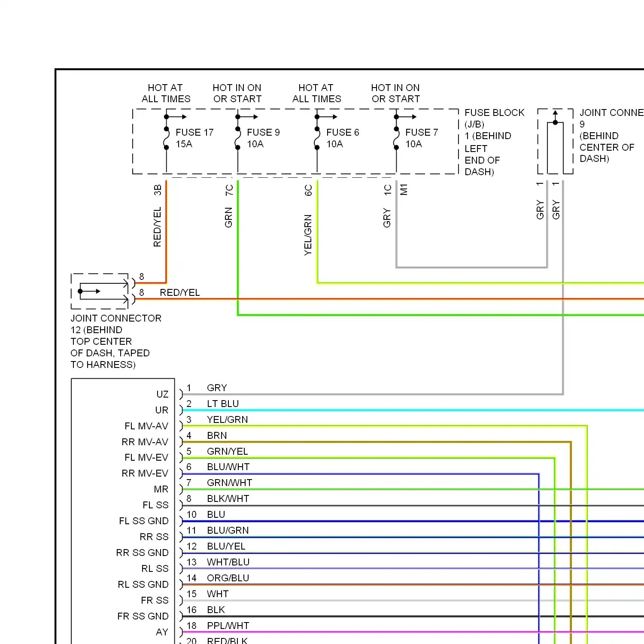
Task: Click the JOINT CONNECTOR 9 label
Action: point(611,136)
